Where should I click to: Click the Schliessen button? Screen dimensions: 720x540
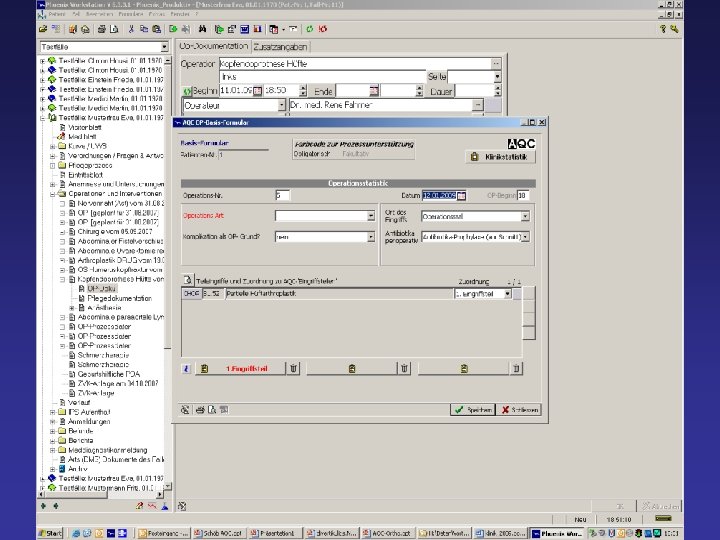519,410
